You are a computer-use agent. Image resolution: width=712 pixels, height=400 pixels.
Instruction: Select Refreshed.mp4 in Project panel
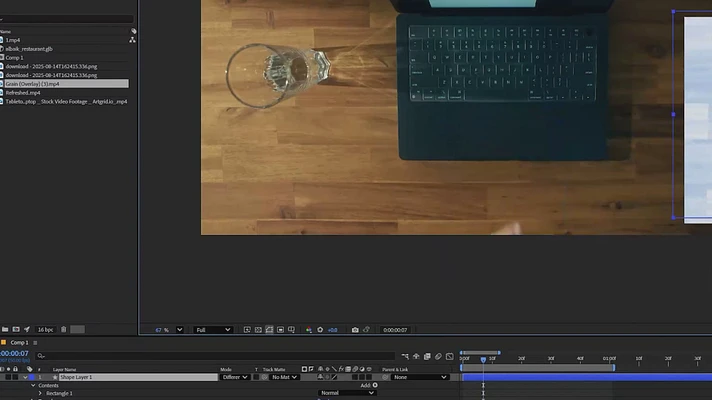(23, 93)
